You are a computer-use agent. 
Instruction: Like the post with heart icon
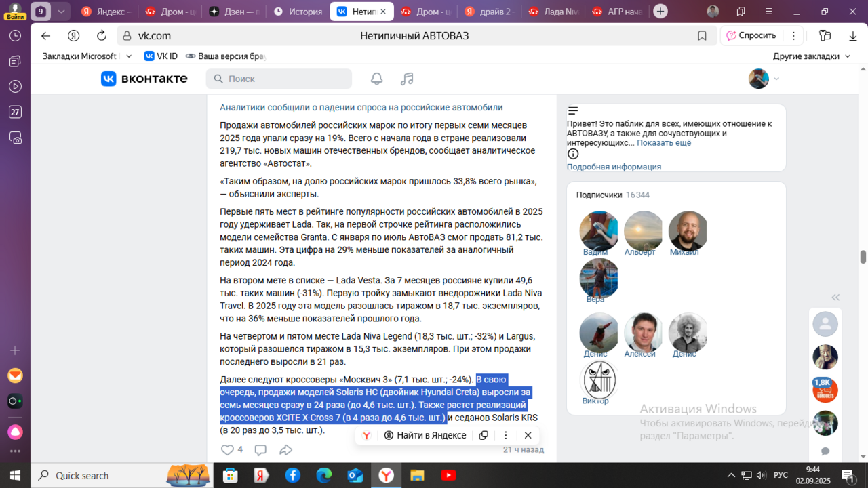pos(227,449)
